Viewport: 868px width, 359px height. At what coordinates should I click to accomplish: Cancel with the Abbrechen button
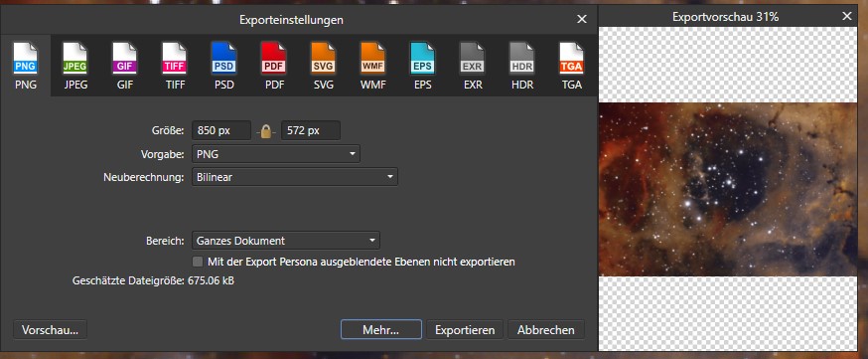tap(546, 330)
